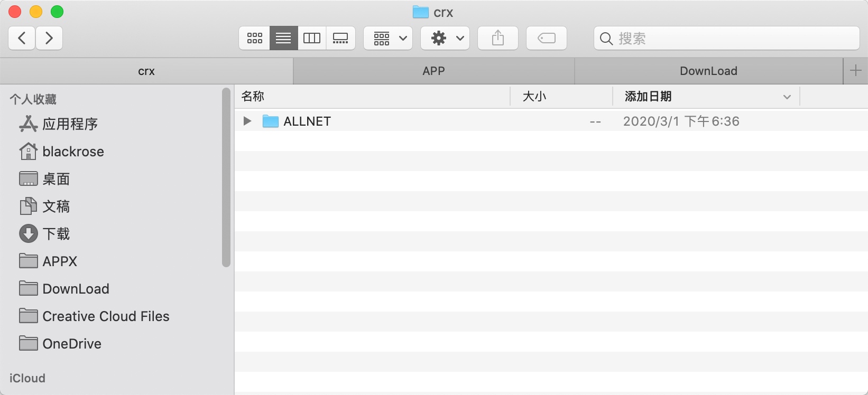Open the gear action menu
The image size is (868, 395).
(x=445, y=38)
